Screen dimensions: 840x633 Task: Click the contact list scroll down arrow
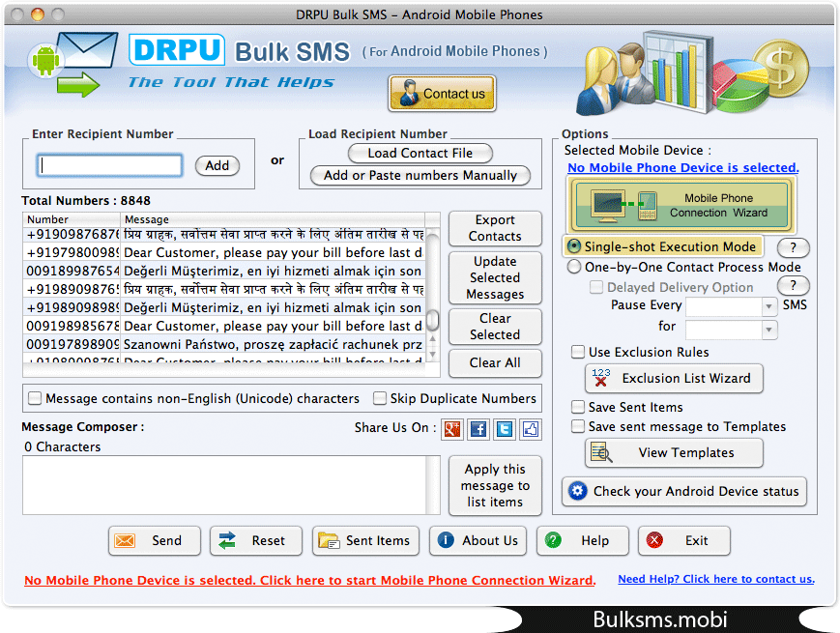click(x=432, y=354)
